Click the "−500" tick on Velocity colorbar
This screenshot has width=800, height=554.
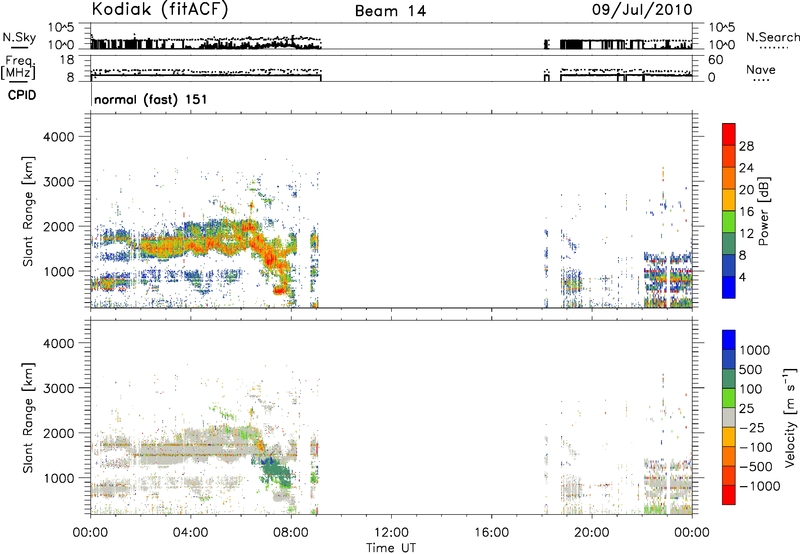coord(758,467)
